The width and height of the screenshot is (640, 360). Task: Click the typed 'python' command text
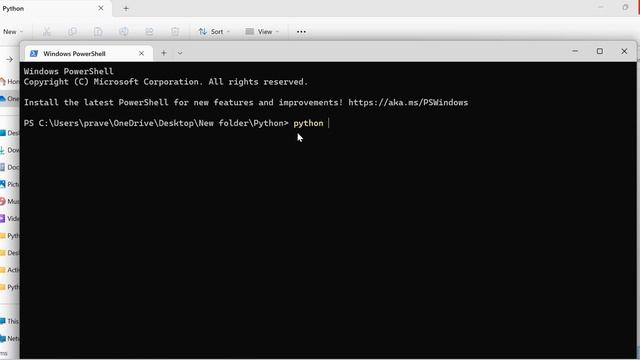coord(308,123)
